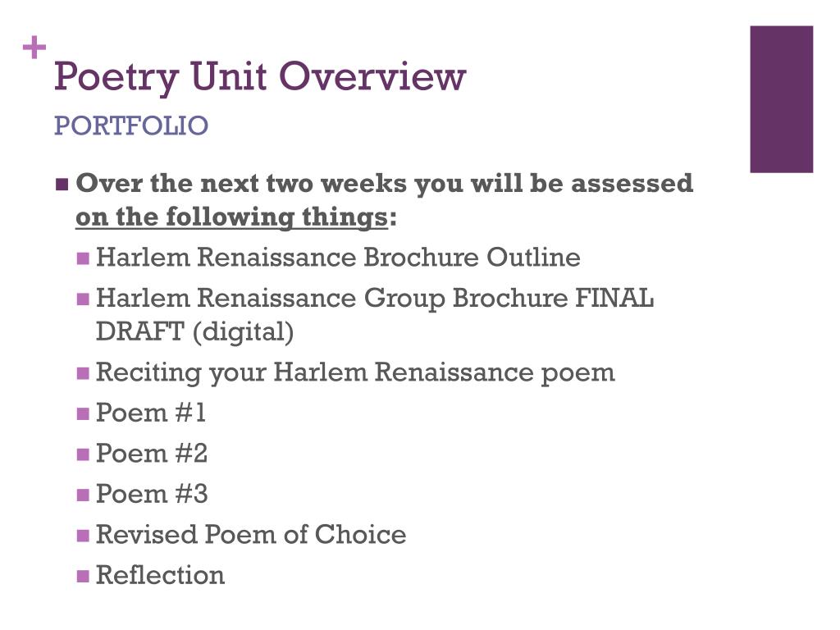Select 'Harlem Renaissance Brochure Outline' line
840x630 pixels.
338,257
